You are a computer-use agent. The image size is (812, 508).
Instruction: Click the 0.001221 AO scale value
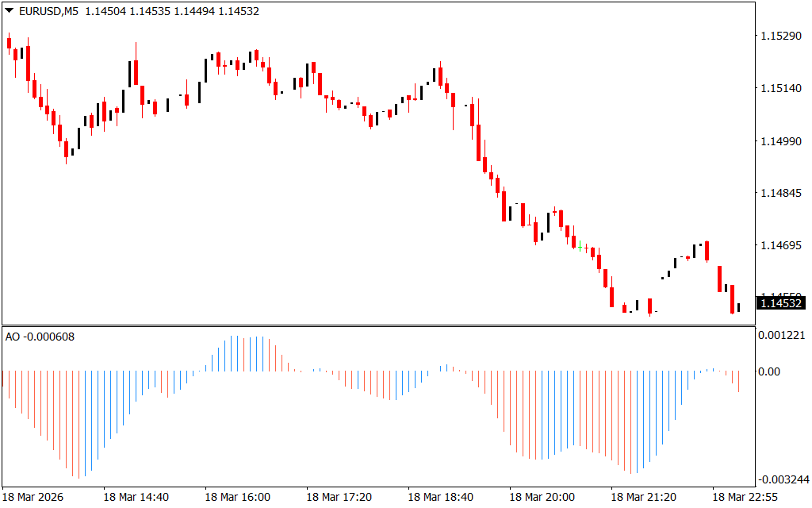click(781, 336)
